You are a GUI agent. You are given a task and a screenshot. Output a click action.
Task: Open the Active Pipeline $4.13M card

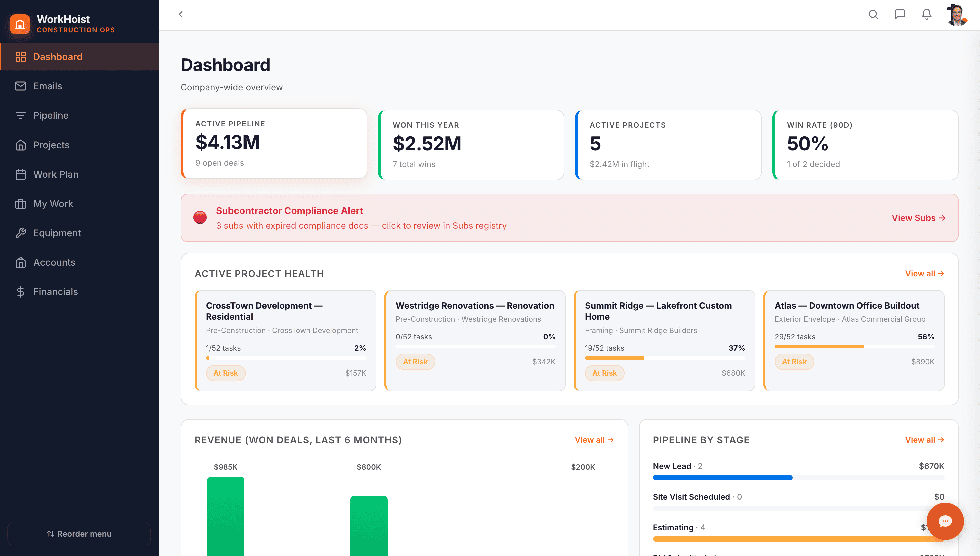274,144
